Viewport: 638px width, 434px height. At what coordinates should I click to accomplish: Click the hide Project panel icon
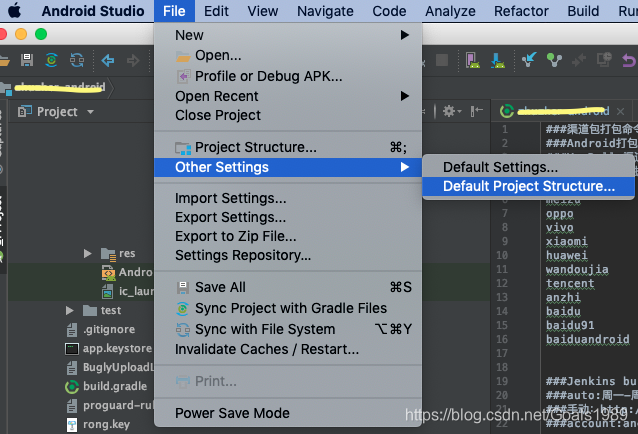[x=476, y=111]
